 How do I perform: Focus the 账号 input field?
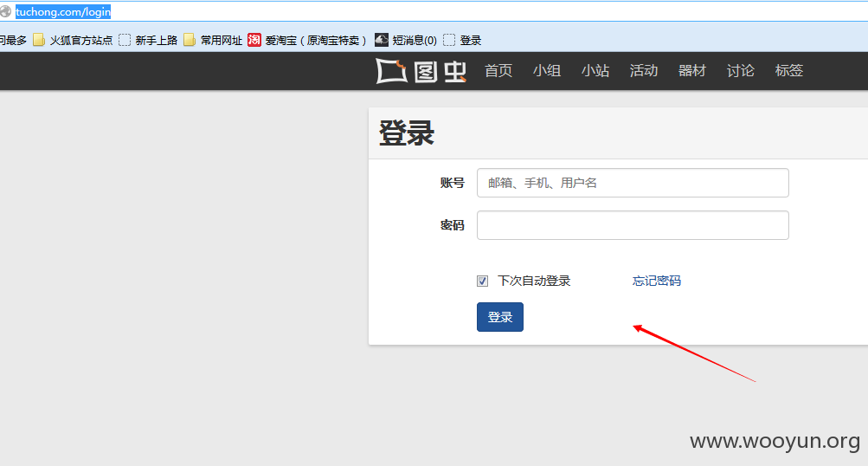(633, 183)
